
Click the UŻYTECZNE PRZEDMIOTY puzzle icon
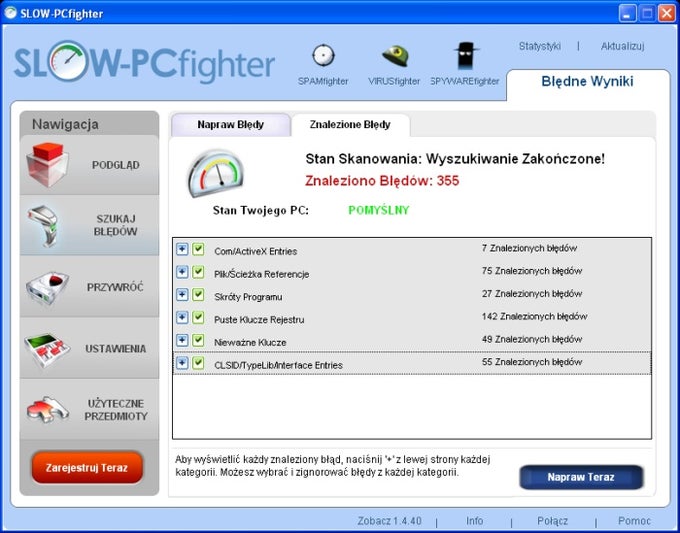[x=47, y=410]
